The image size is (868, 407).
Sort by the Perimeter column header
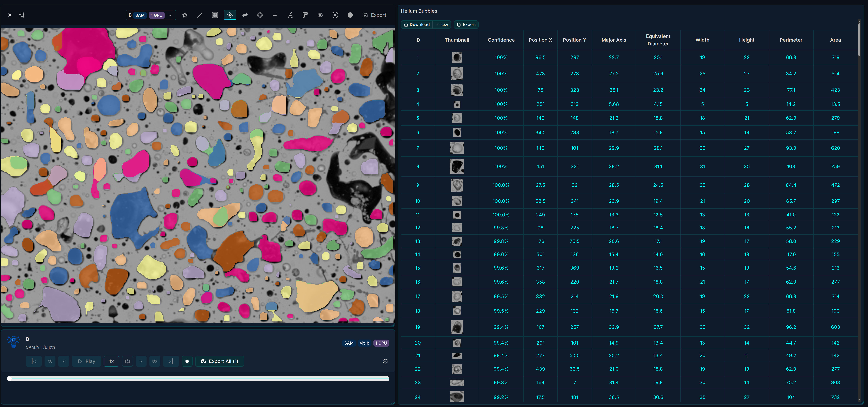pos(791,40)
